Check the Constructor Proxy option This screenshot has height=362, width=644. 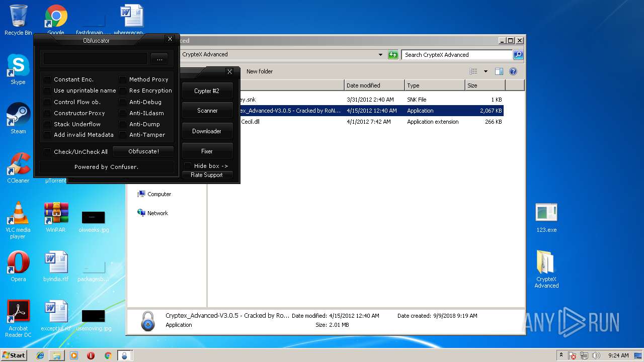47,113
